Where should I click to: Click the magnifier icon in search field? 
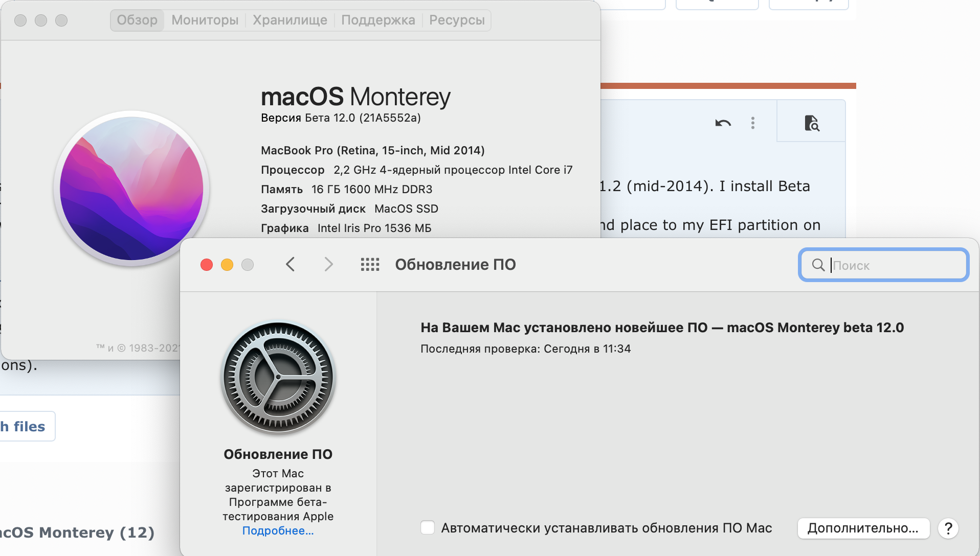(818, 265)
